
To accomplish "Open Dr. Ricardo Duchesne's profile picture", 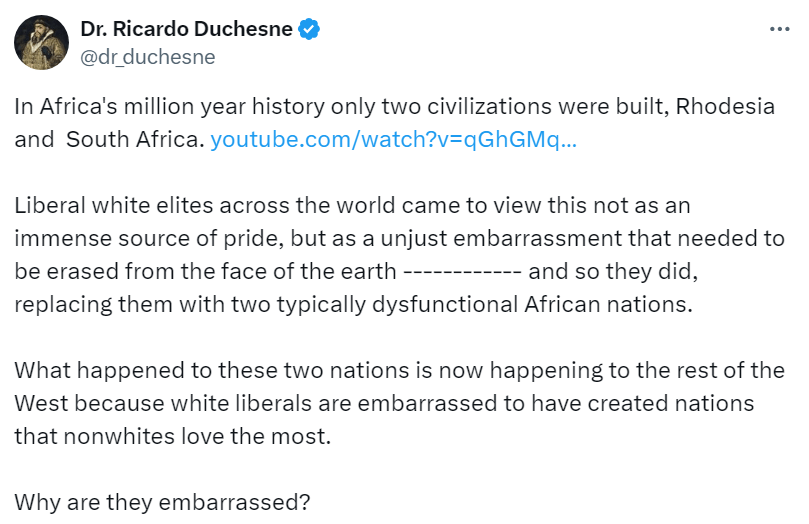I will point(41,42).
